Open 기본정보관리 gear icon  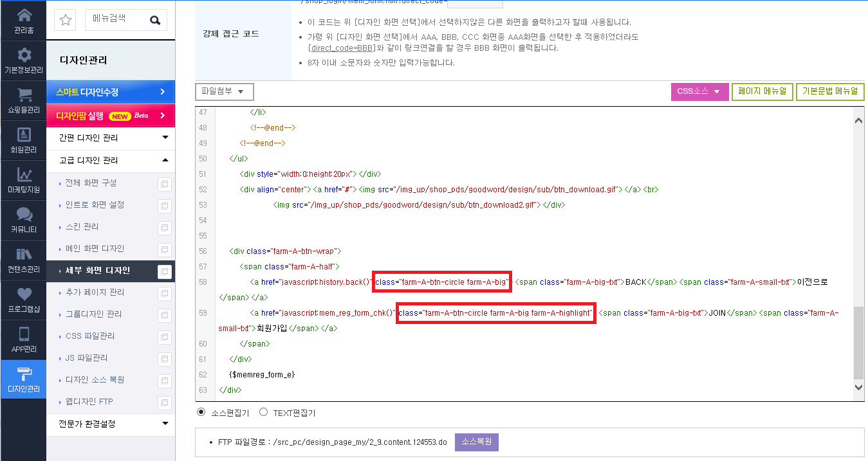coord(24,55)
